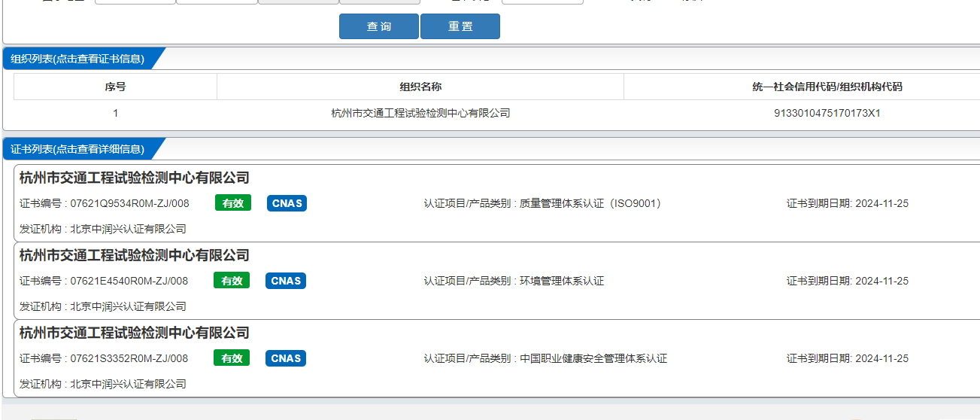Select row number 1 in organization table
980x420 pixels.
(x=115, y=113)
